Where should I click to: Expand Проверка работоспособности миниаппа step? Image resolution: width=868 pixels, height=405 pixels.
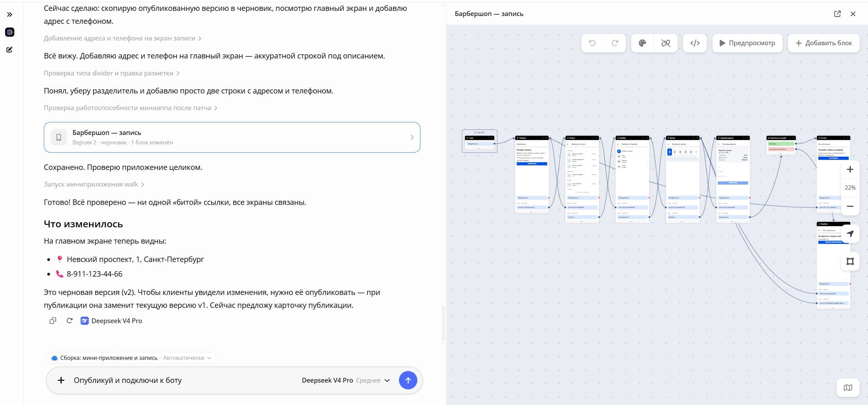pyautogui.click(x=131, y=108)
